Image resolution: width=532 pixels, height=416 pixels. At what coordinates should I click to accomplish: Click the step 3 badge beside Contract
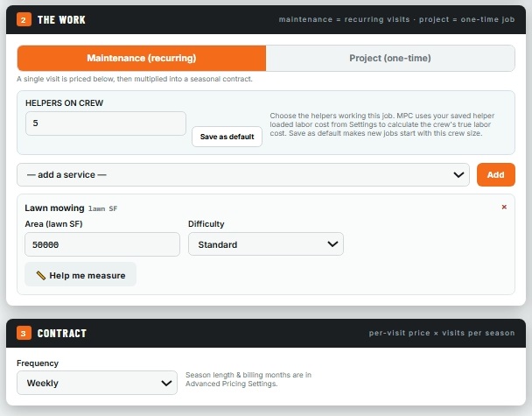pos(24,333)
